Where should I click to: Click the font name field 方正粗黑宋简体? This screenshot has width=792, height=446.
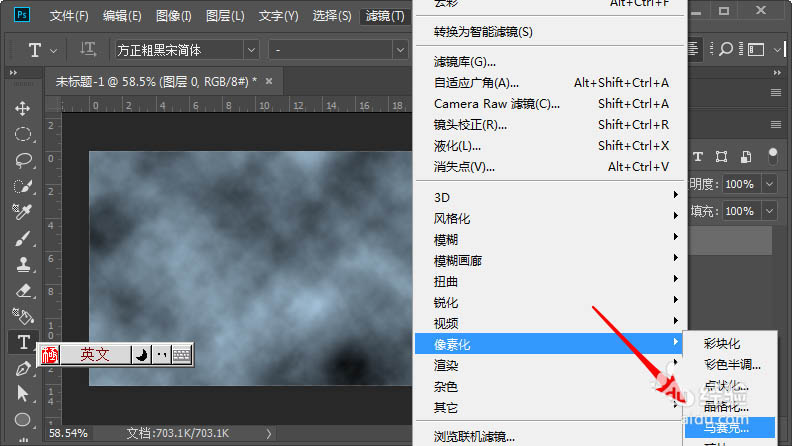179,50
